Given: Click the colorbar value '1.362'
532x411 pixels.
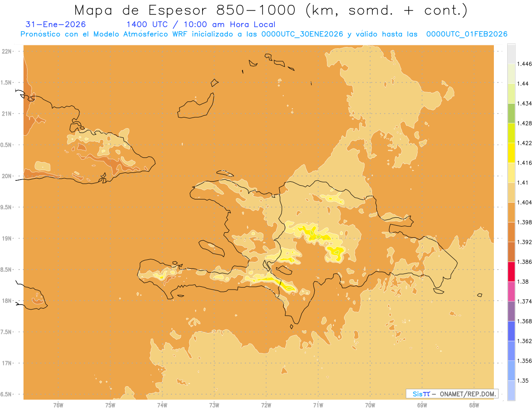Looking at the screenshot, I should click(x=525, y=341).
